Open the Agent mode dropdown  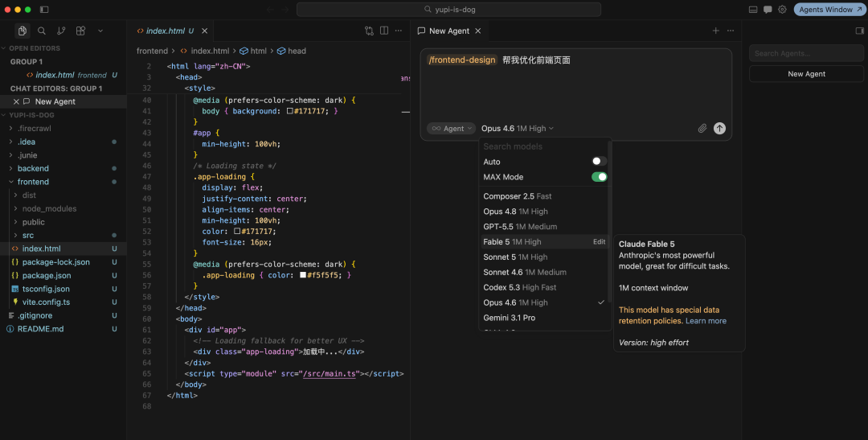(451, 129)
